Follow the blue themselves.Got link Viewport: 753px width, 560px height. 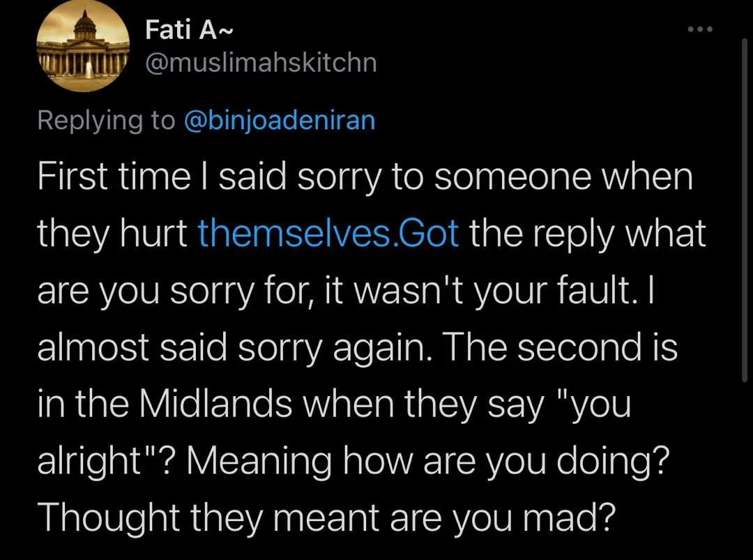coord(328,234)
